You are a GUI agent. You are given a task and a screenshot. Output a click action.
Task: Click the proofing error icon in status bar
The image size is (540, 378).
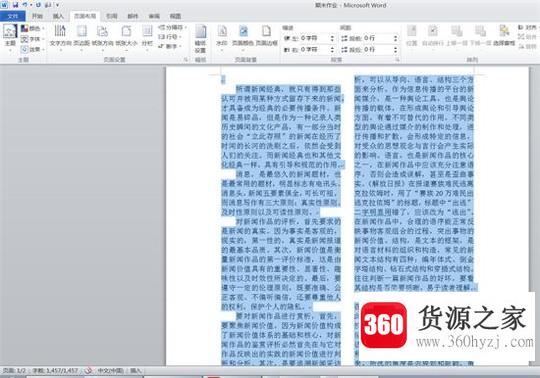tap(88, 370)
